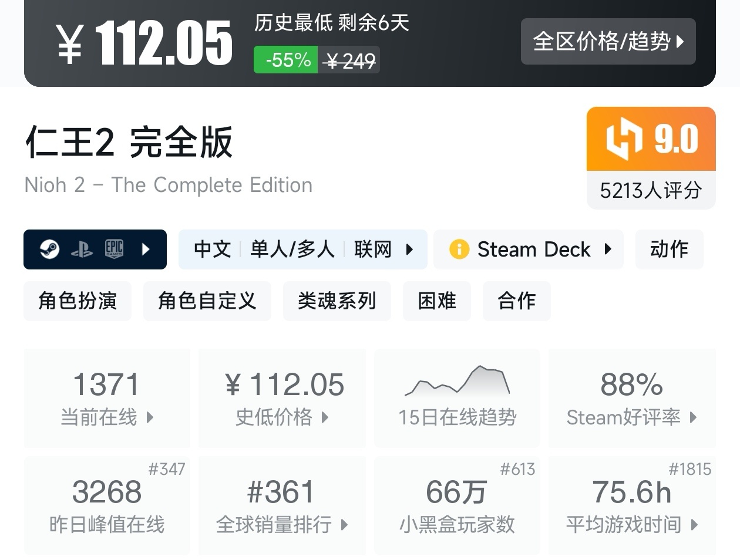The width and height of the screenshot is (740, 560).
Task: Click the 小黑盒玩家数 66万 card
Action: point(457,505)
